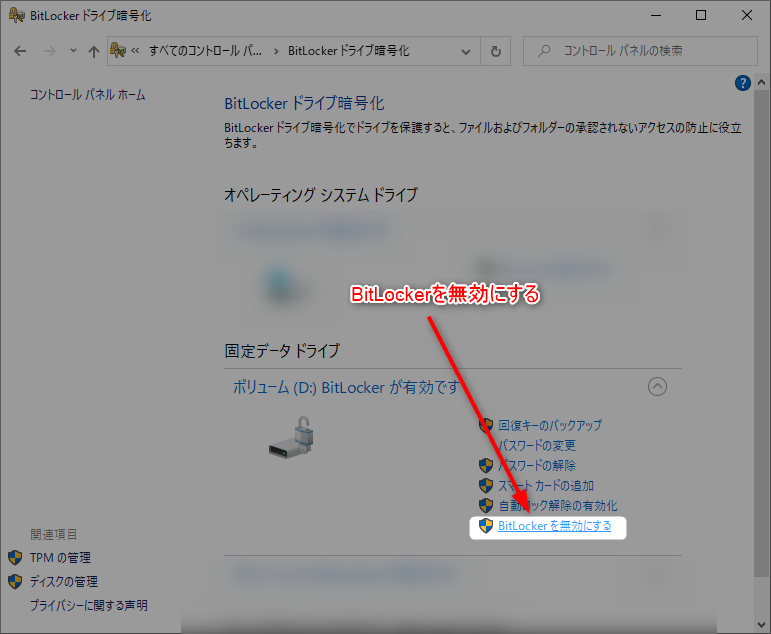Open プライバシーに関する声明 link
The image size is (771, 634).
point(89,605)
